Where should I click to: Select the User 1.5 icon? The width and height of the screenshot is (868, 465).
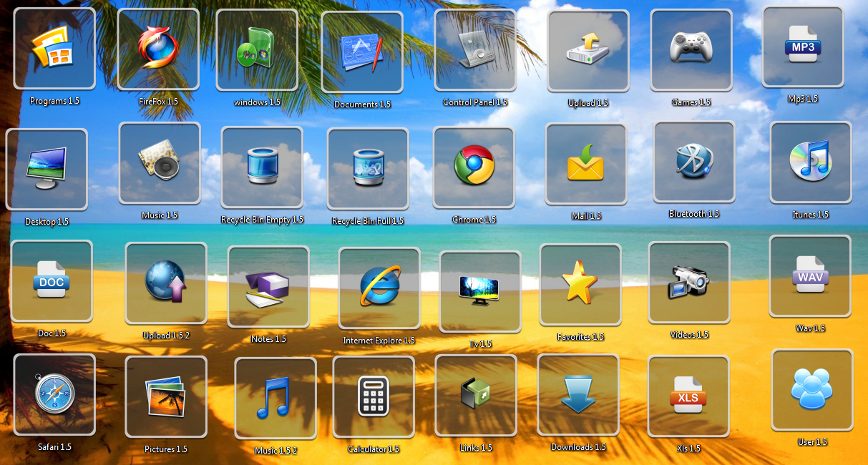812,389
